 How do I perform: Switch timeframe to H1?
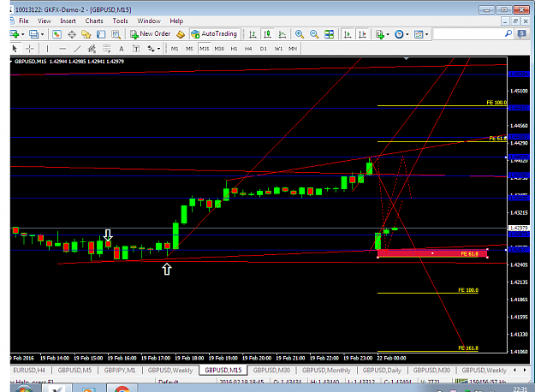point(234,49)
